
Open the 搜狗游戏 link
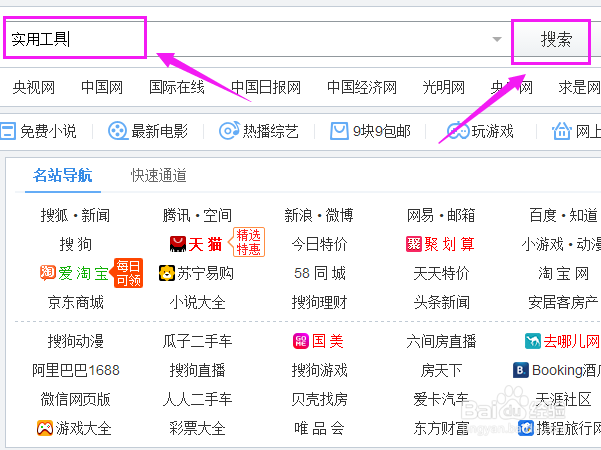pos(319,370)
